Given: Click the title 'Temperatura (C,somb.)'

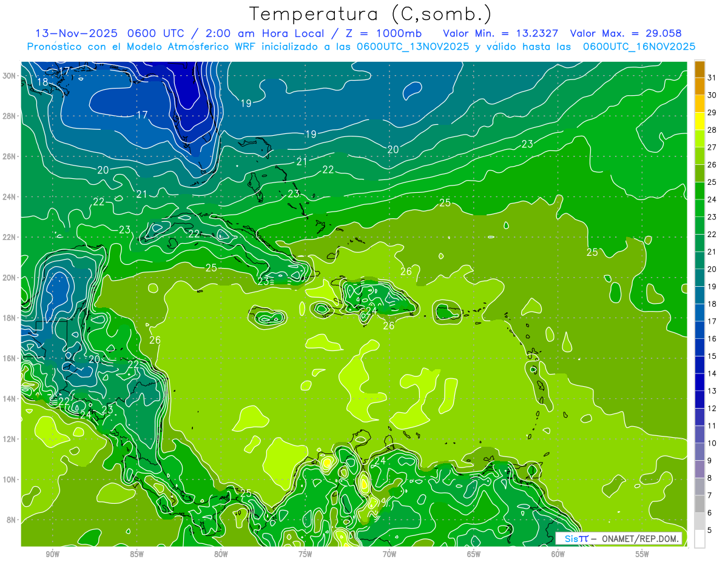Looking at the screenshot, I should [371, 14].
